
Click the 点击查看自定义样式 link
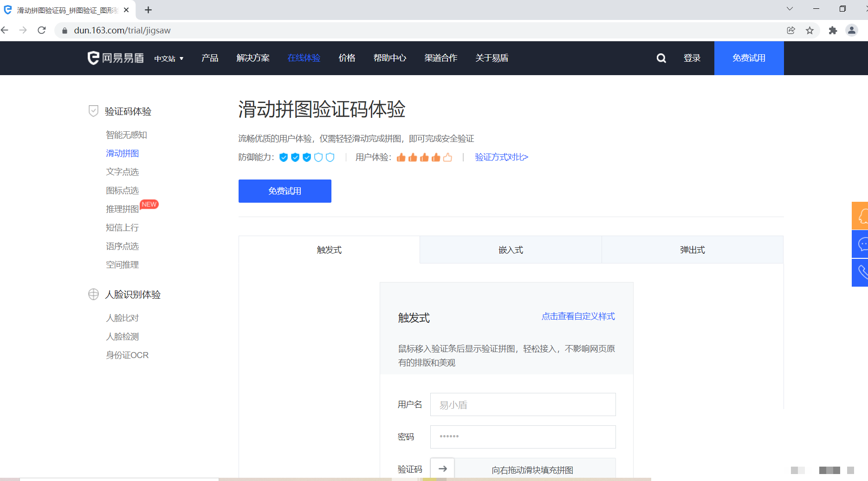coord(577,316)
